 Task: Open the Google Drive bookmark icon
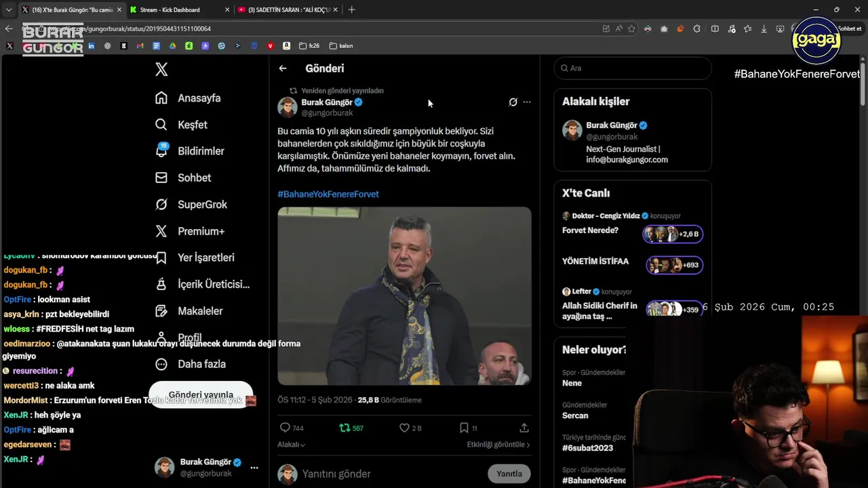[172, 46]
